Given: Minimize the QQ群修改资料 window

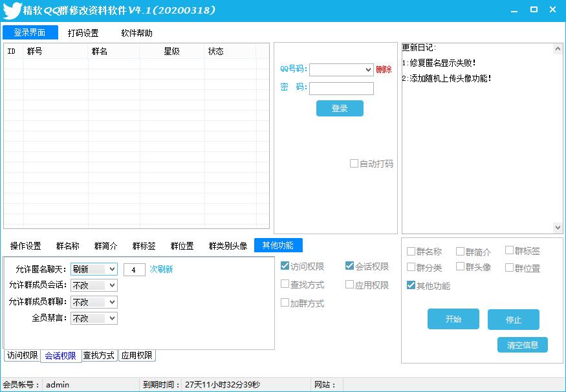Looking at the screenshot, I should tap(514, 10).
